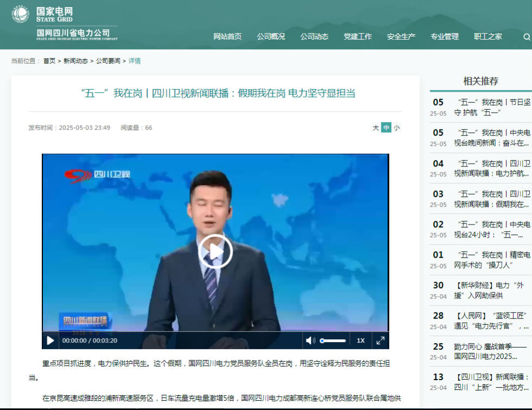Viewport: 532px width, 410px height.
Task: Open the 专业管理 nav menu item
Action: (x=445, y=36)
